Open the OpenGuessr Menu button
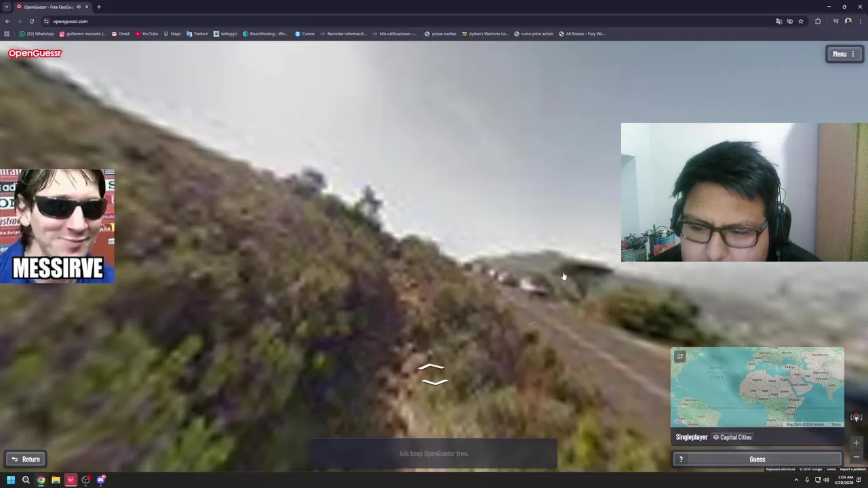The image size is (868, 488). 844,54
